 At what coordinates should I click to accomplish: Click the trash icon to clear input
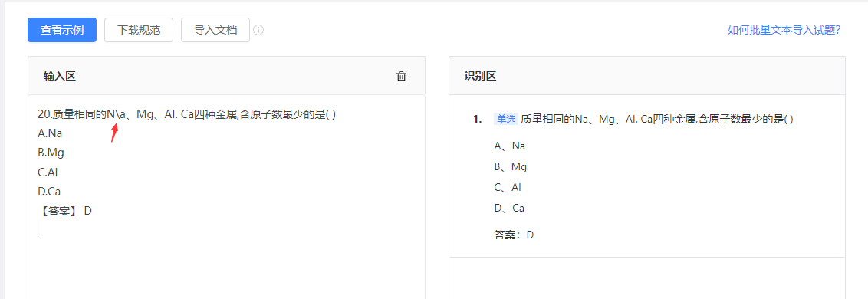point(401,77)
